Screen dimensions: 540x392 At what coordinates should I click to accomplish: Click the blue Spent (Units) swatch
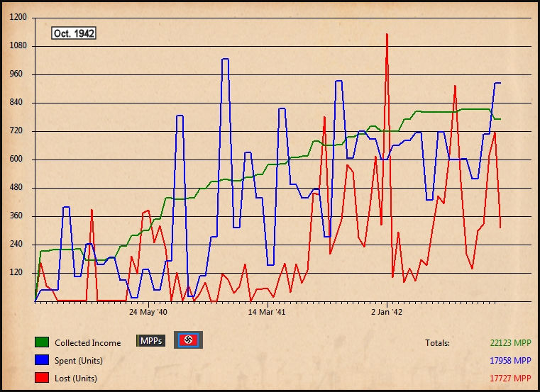coord(41,361)
